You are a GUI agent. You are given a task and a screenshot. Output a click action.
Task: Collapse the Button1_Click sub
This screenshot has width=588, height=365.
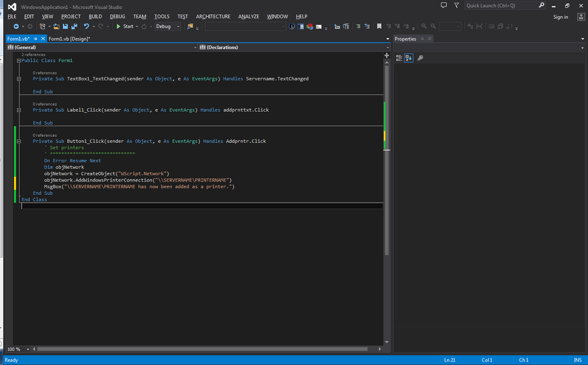pyautogui.click(x=19, y=141)
